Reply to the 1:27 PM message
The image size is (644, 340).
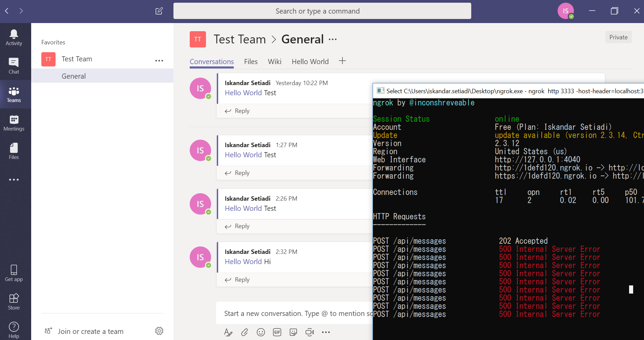coord(237,173)
